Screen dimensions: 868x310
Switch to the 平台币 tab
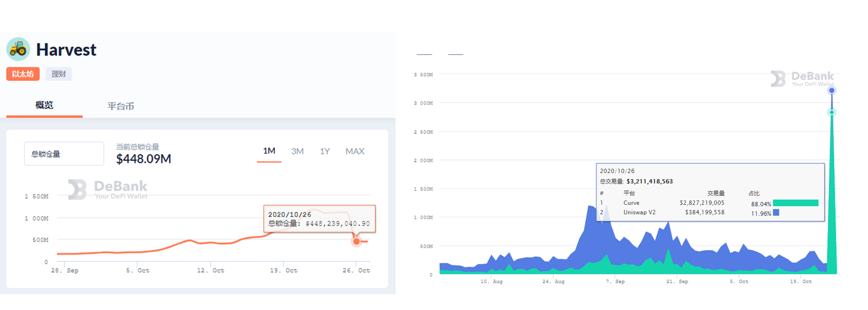(x=121, y=106)
